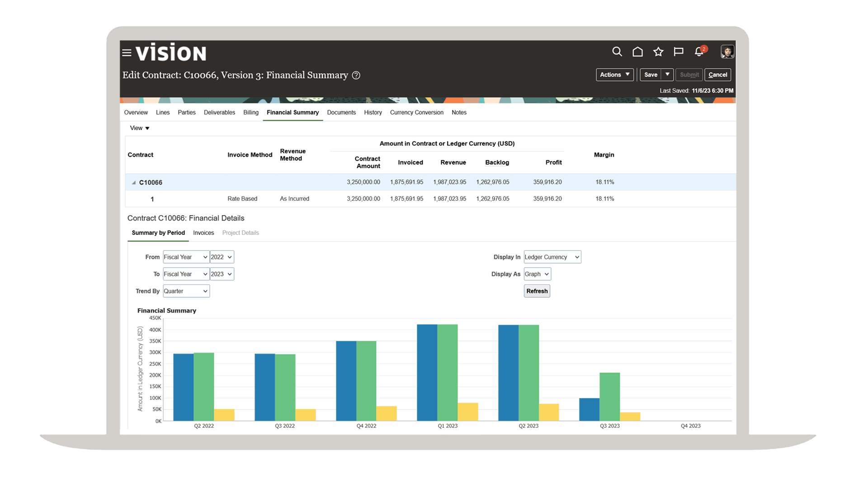Viewport: 868px width, 490px height.
Task: Click the Q1 2023 blue bar
Action: [427, 372]
